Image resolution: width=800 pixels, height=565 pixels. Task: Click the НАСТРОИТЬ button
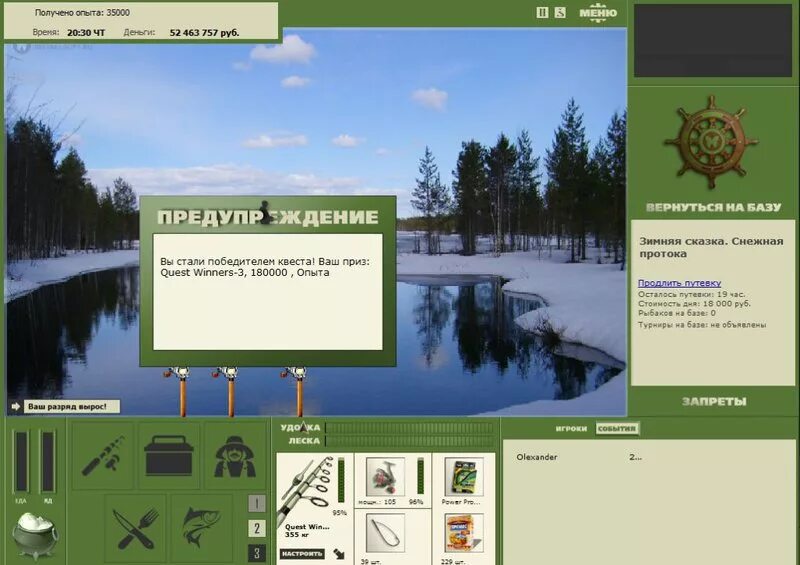[x=302, y=554]
